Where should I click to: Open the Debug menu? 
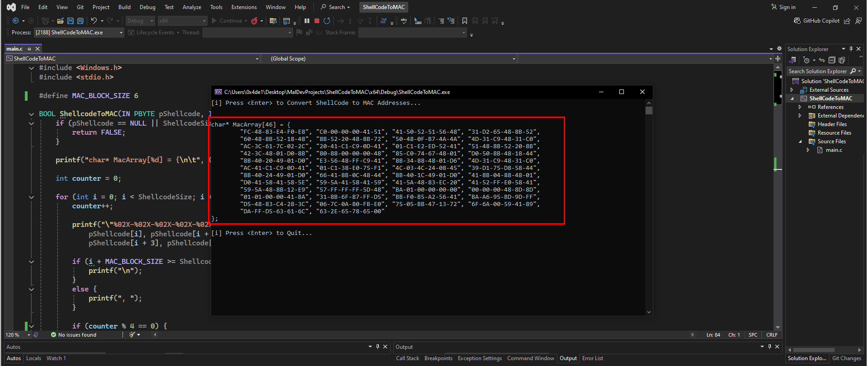point(147,7)
